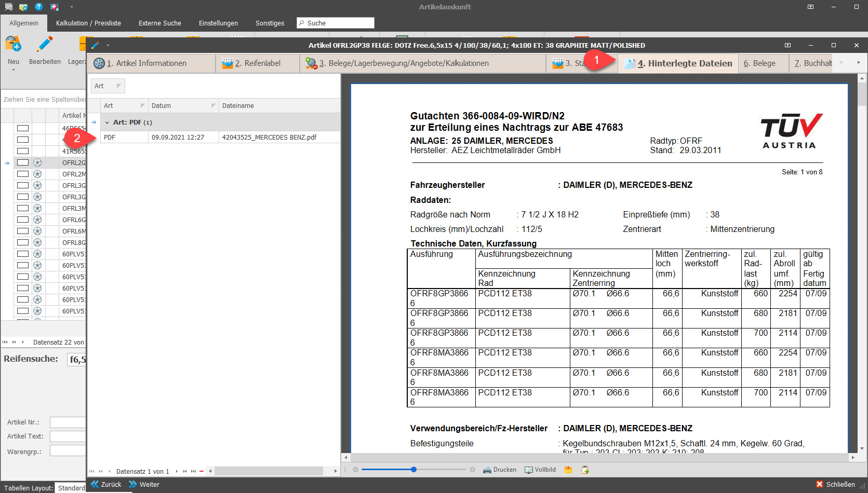Click the Neu article icon in ribbon
The width and height of the screenshot is (868, 493).
click(13, 45)
